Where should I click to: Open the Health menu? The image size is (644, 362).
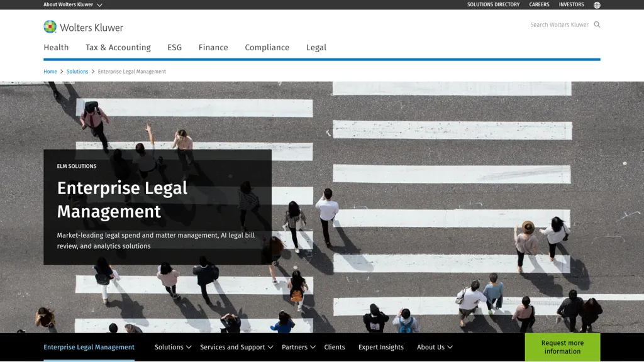tap(56, 48)
